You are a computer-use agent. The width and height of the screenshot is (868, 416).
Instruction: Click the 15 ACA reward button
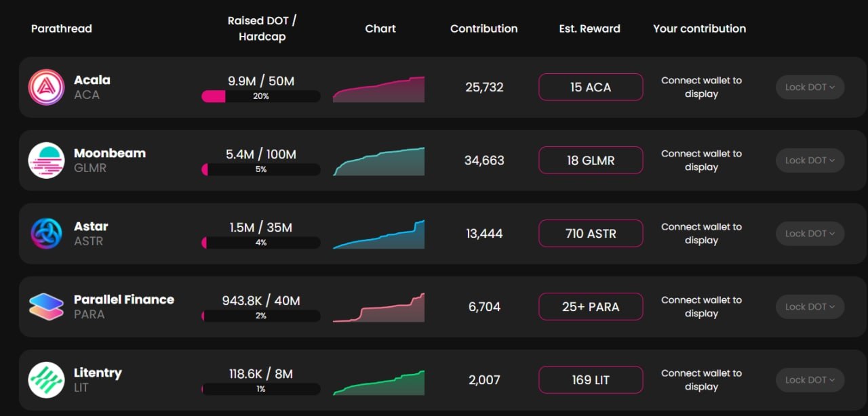[591, 87]
